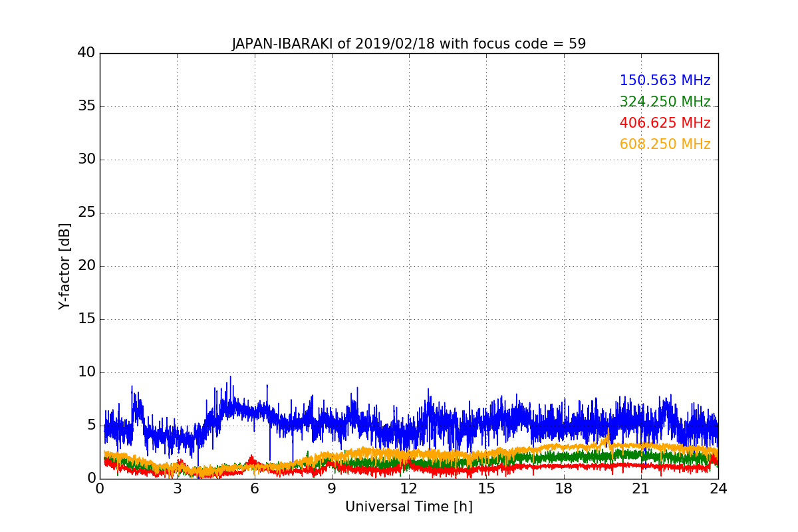
Task: Click the x-axis tick label 18
Action: click(564, 489)
